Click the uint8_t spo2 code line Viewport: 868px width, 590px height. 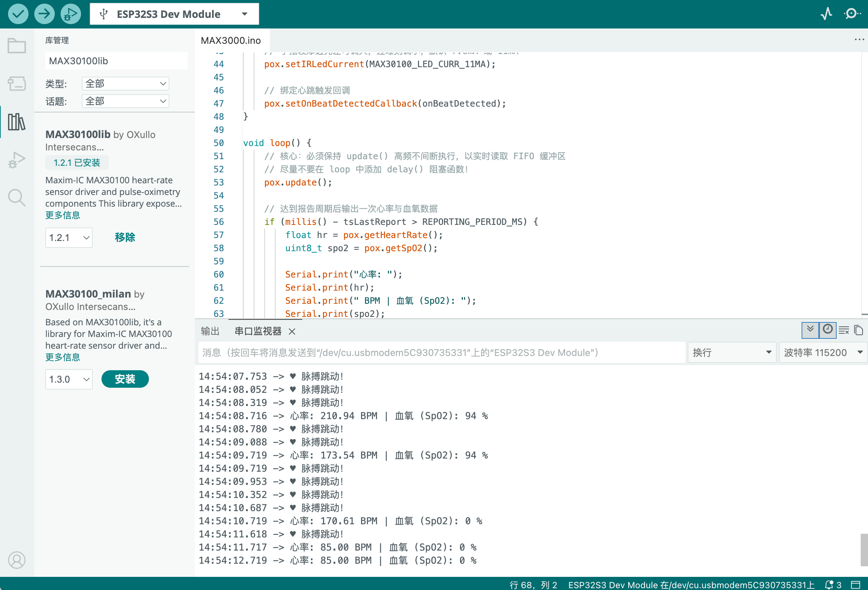(361, 248)
